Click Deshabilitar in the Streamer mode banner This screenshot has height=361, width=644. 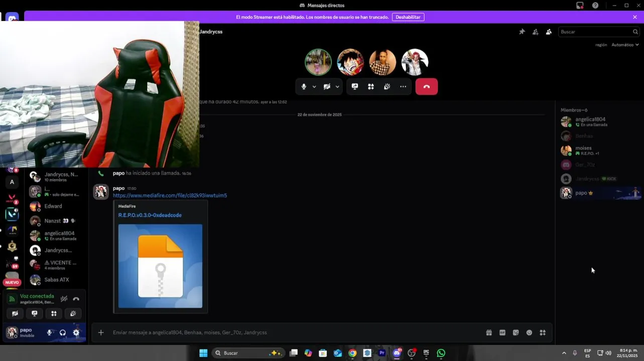click(408, 17)
